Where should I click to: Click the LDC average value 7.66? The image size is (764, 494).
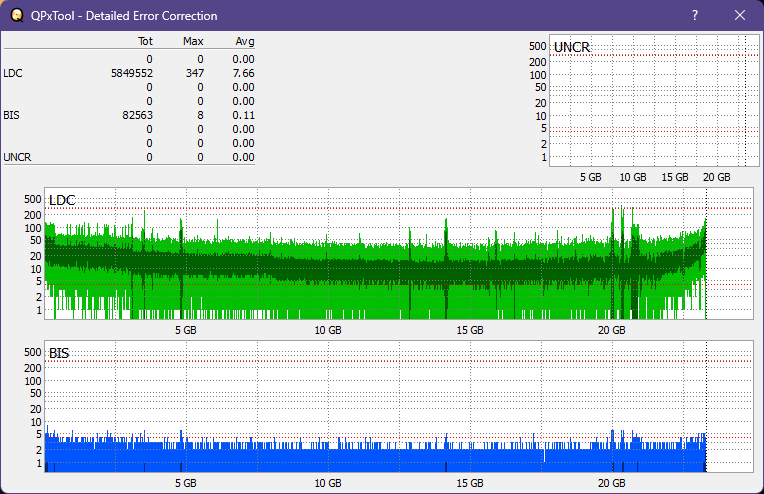coord(243,73)
